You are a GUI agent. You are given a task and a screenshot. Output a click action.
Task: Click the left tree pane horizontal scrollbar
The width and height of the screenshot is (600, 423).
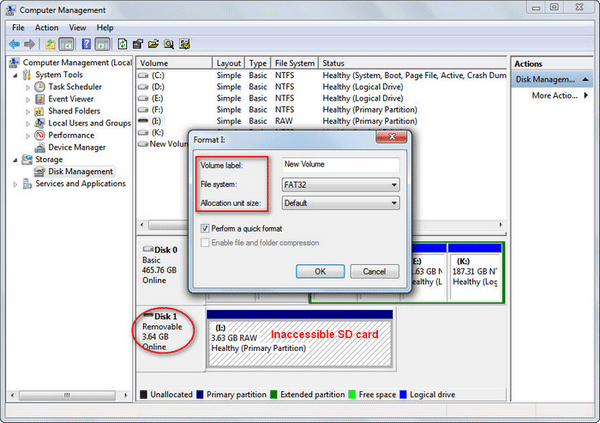67,395
